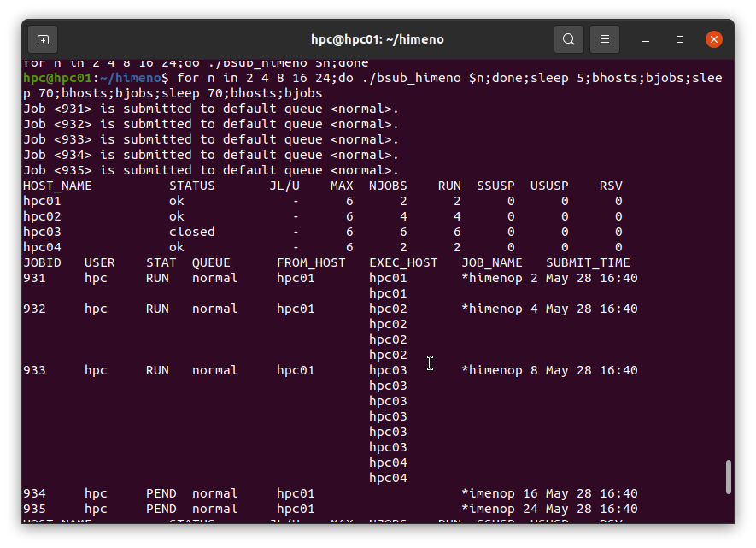The width and height of the screenshot is (756, 548).
Task: Click the 'ok' status of hpc01
Action: click(x=177, y=201)
